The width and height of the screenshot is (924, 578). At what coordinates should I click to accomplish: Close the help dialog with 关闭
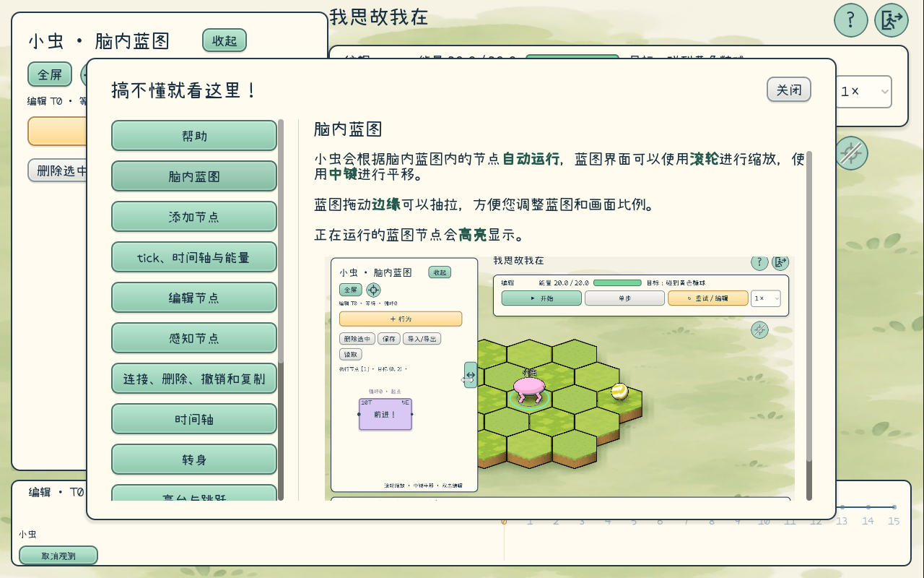(789, 90)
